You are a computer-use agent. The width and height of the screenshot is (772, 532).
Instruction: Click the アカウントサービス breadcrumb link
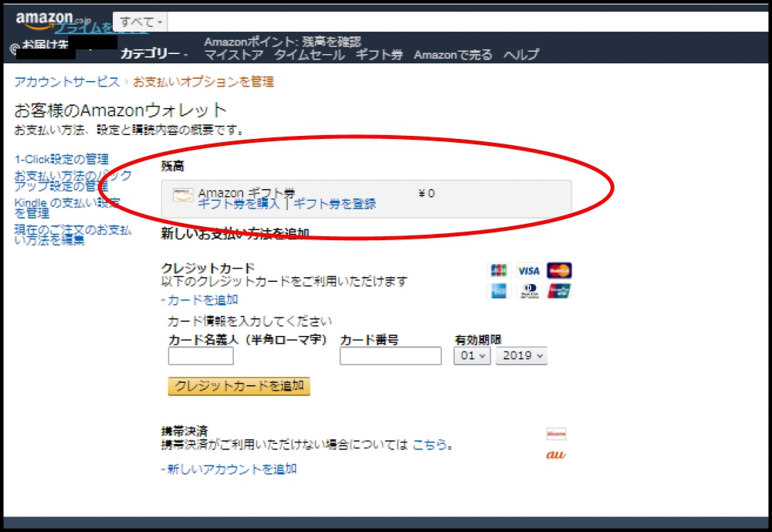tap(67, 82)
